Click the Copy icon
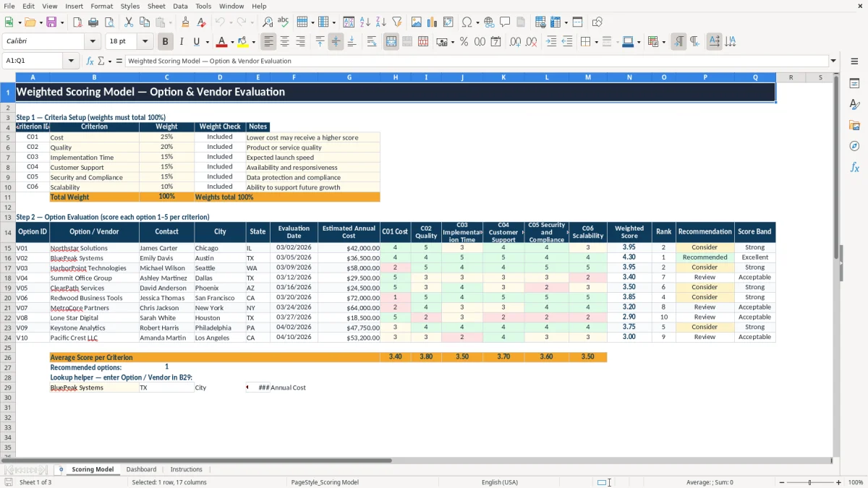Screen dimensions: 868x488 [x=145, y=22]
